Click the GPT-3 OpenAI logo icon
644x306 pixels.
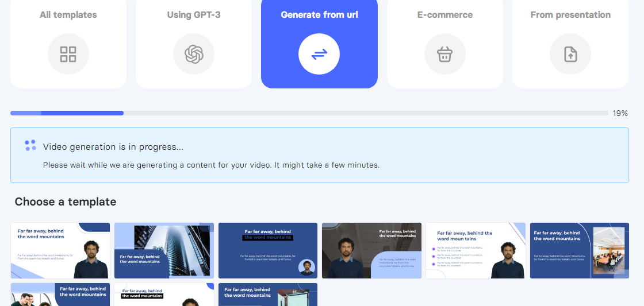(194, 54)
